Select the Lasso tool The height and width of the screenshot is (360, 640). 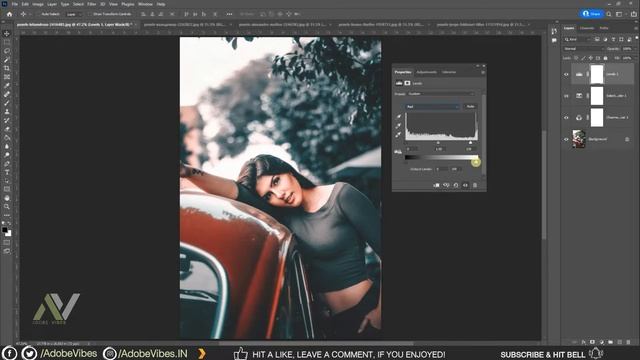click(x=7, y=51)
